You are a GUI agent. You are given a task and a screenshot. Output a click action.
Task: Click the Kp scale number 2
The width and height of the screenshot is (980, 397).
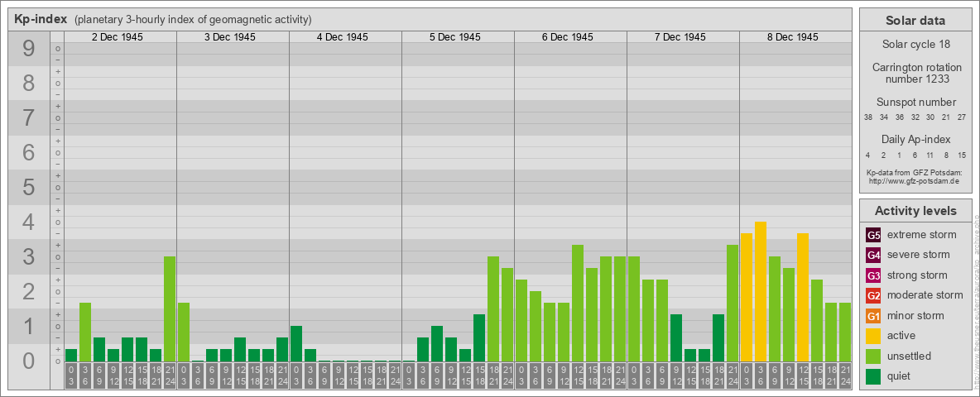[x=28, y=291]
